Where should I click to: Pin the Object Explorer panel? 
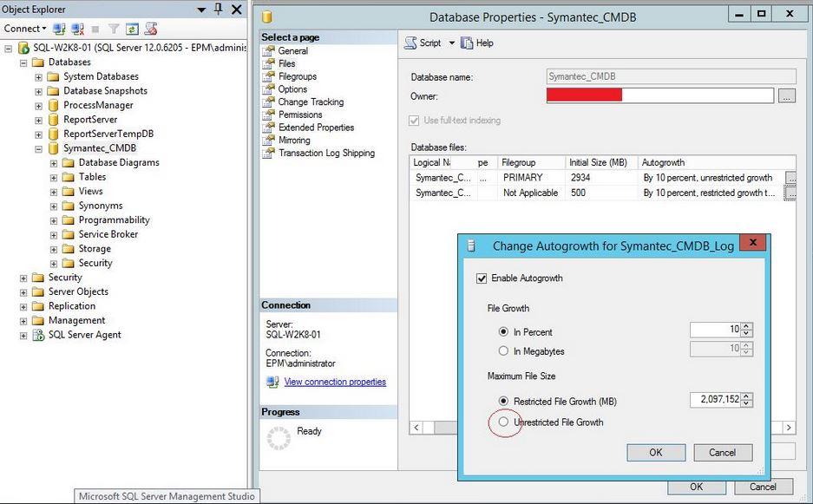tap(219, 9)
